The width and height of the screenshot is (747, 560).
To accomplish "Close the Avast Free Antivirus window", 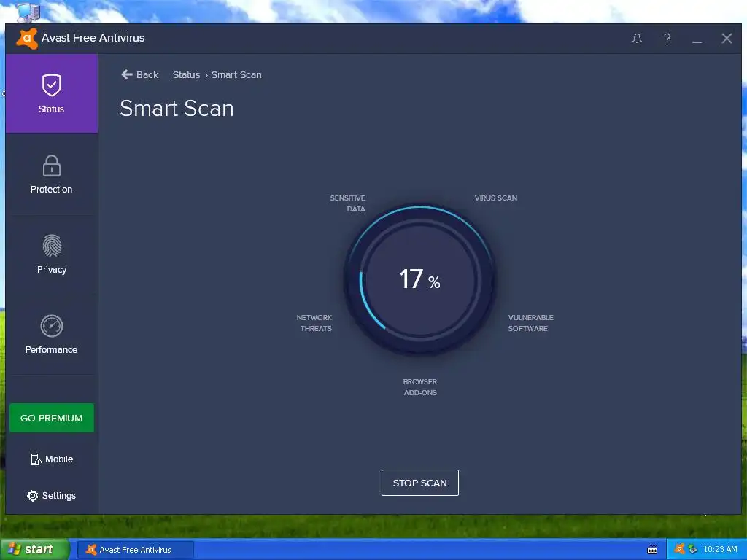I will tap(727, 38).
